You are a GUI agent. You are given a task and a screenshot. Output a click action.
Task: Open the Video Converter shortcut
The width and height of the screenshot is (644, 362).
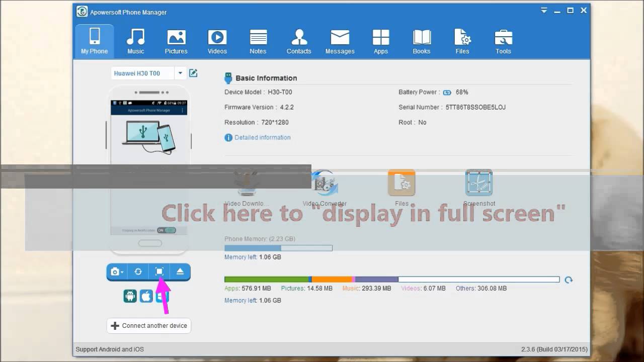coord(325,189)
